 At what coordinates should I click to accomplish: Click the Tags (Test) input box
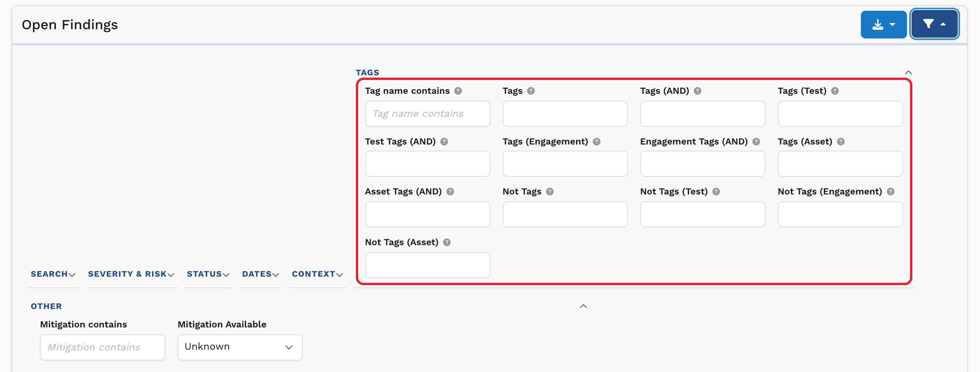pos(840,114)
